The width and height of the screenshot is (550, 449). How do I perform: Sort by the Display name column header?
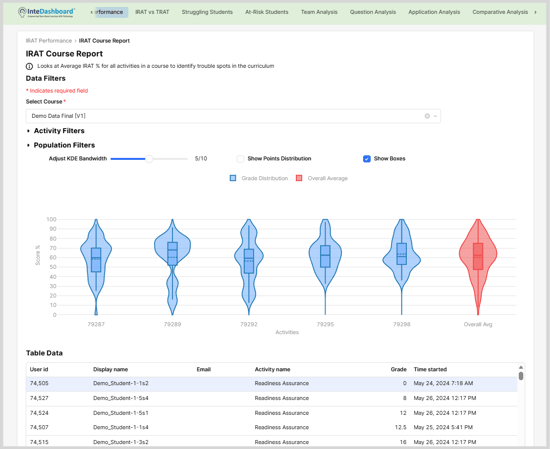click(x=110, y=369)
